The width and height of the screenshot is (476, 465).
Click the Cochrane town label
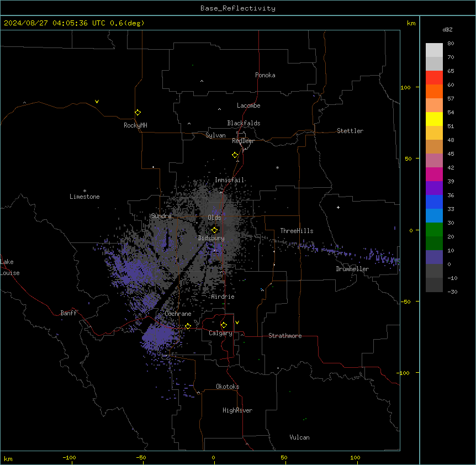point(178,314)
